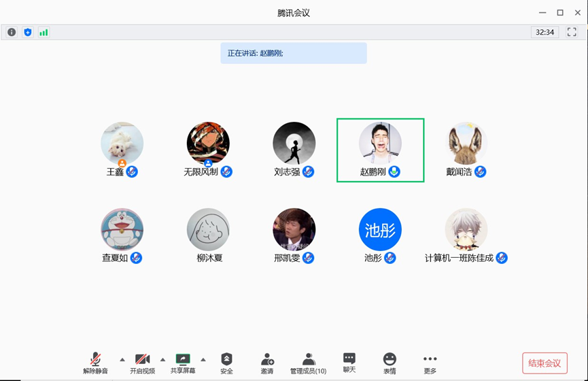Select 赵鹏刚's highlighted participant tile
Viewport: 588px width, 381px height.
(380, 150)
